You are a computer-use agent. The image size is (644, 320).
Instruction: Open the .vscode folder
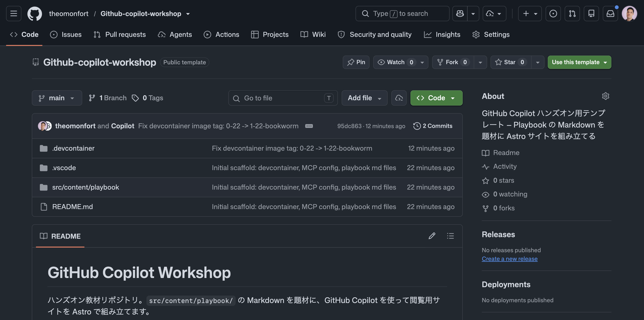click(64, 168)
